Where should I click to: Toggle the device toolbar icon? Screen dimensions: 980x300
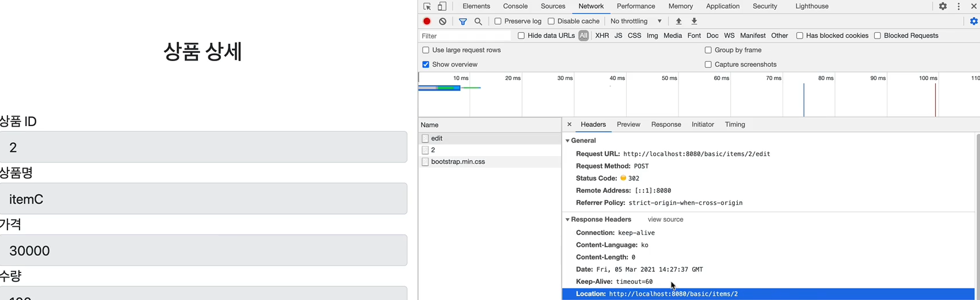(442, 6)
